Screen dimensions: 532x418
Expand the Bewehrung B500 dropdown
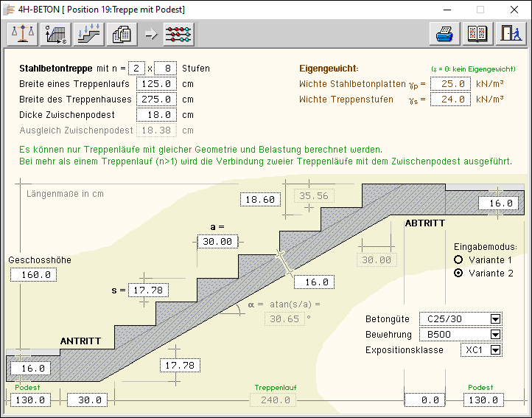point(495,334)
